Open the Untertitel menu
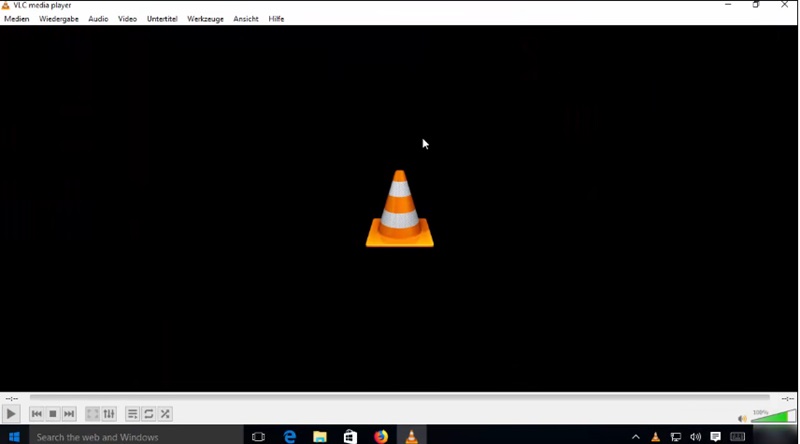The image size is (800, 444). point(162,19)
